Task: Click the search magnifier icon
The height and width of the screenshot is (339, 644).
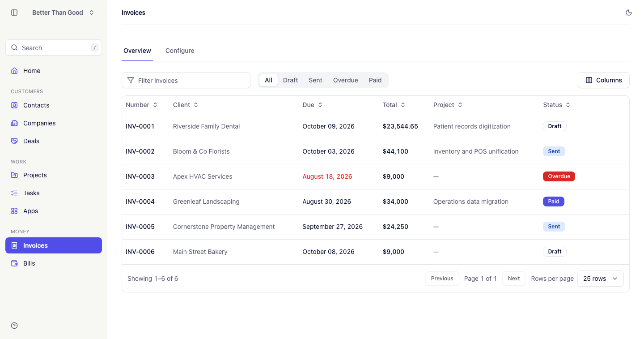Action: pos(14,47)
